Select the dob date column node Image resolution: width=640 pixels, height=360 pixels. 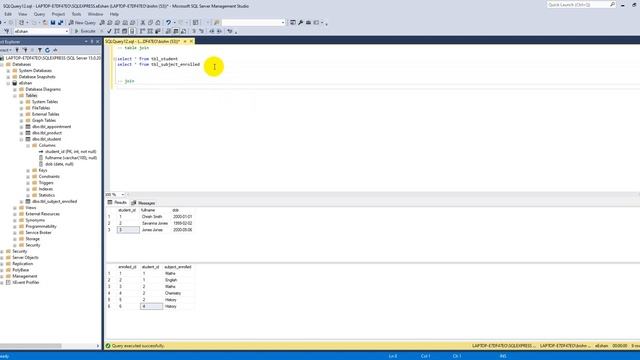point(59,164)
